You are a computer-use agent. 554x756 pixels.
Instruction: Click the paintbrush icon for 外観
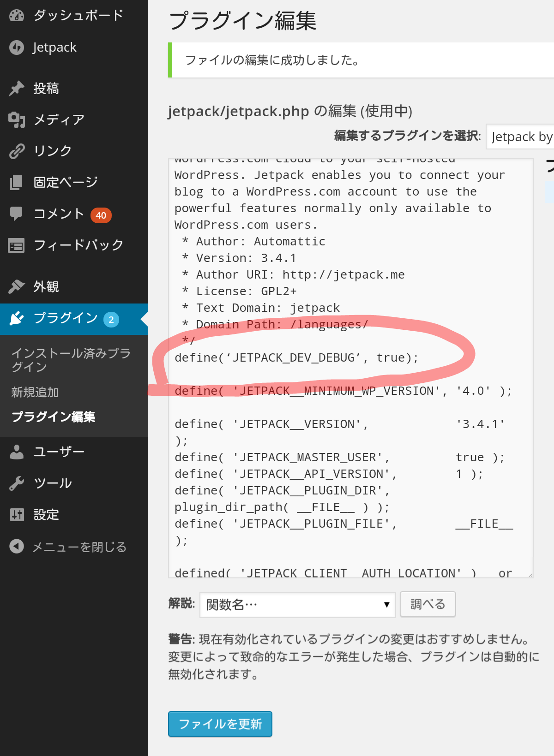coord(17,286)
